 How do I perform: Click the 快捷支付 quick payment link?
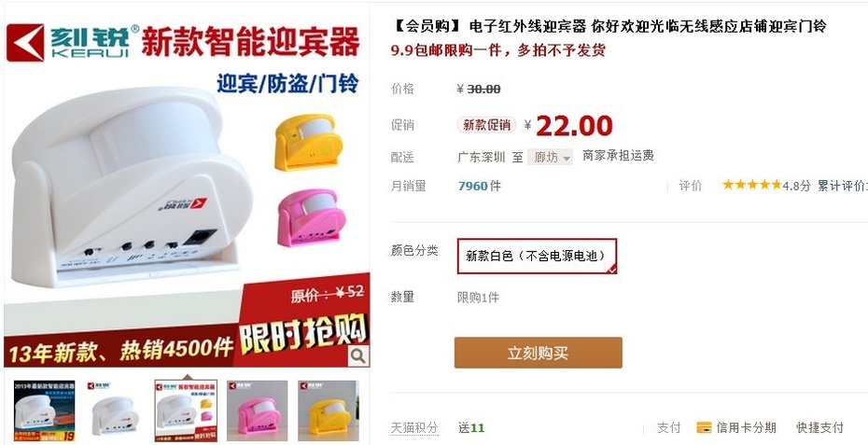point(819,427)
